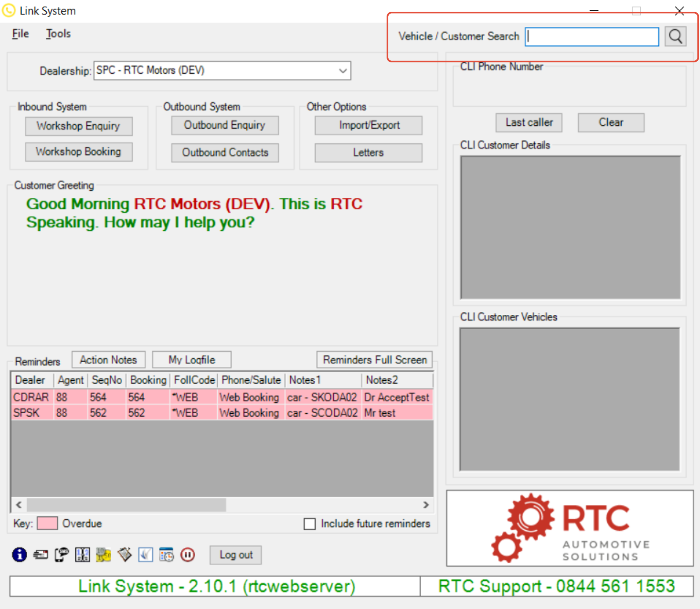Click the 564 SeqNo cell
The image size is (700, 609).
tap(107, 397)
